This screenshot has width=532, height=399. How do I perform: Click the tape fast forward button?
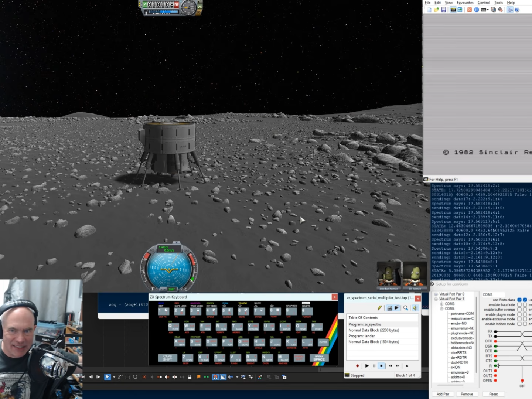pos(398,366)
